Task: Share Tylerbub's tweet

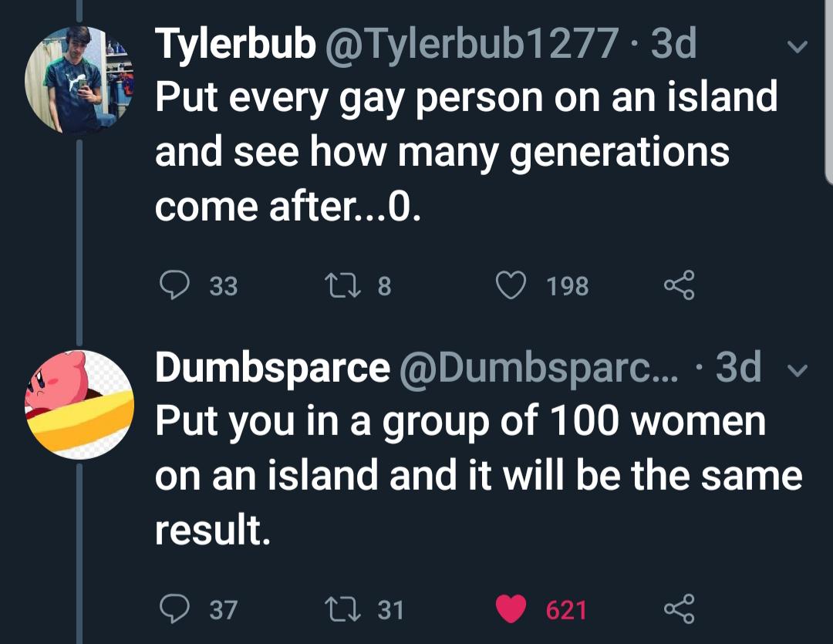Action: (x=679, y=285)
